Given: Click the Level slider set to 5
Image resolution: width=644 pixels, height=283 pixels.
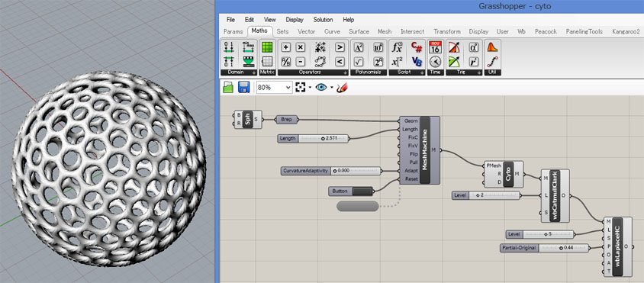Looking at the screenshot, I should point(539,234).
